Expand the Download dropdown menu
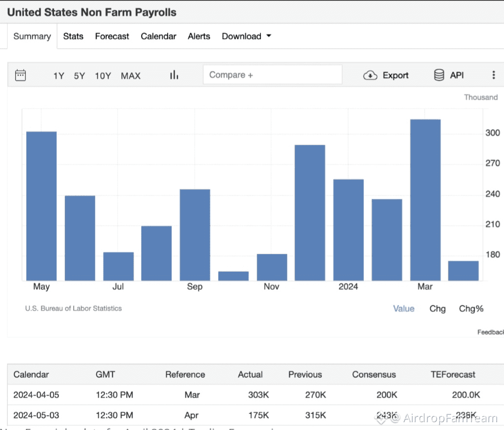 tap(246, 37)
